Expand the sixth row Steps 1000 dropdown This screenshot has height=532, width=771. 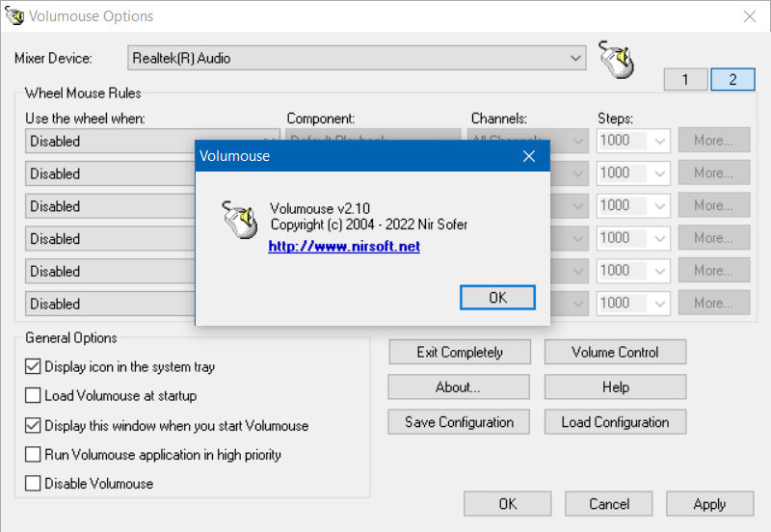point(659,303)
